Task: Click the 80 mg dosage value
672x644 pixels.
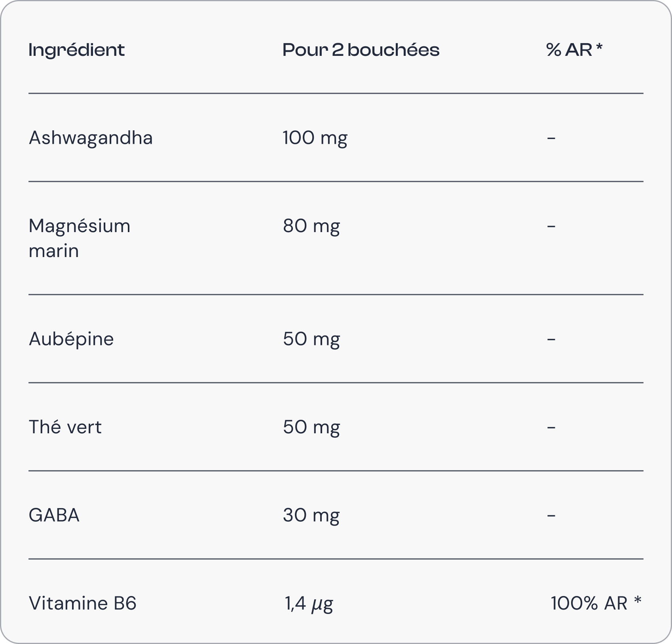Action: point(311,226)
